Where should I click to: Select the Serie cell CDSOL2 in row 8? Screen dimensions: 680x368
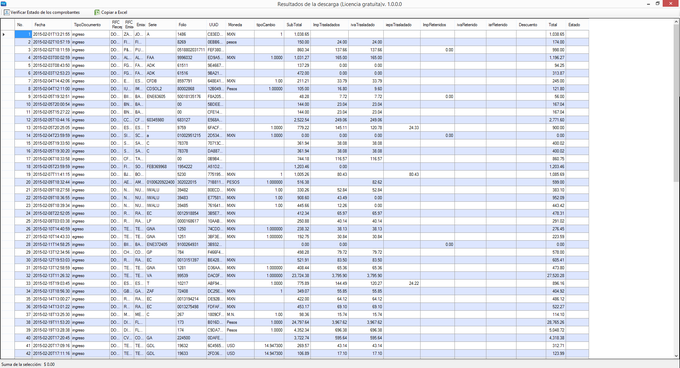click(161, 89)
